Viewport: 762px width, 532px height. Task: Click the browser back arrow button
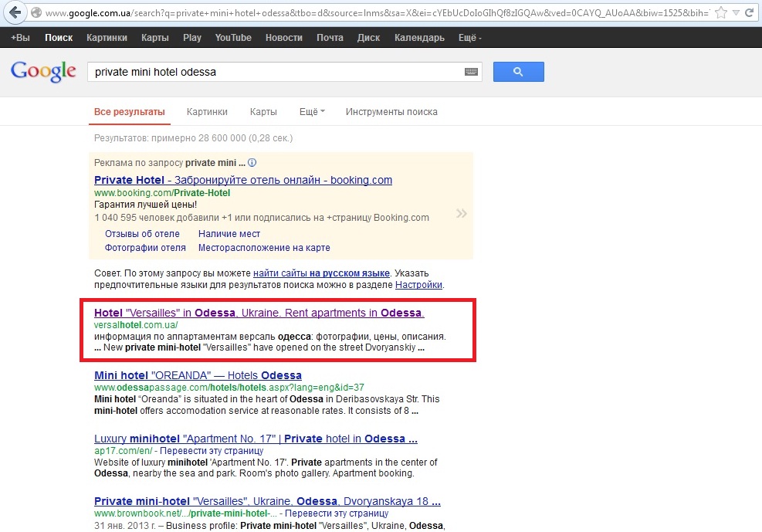tap(15, 13)
